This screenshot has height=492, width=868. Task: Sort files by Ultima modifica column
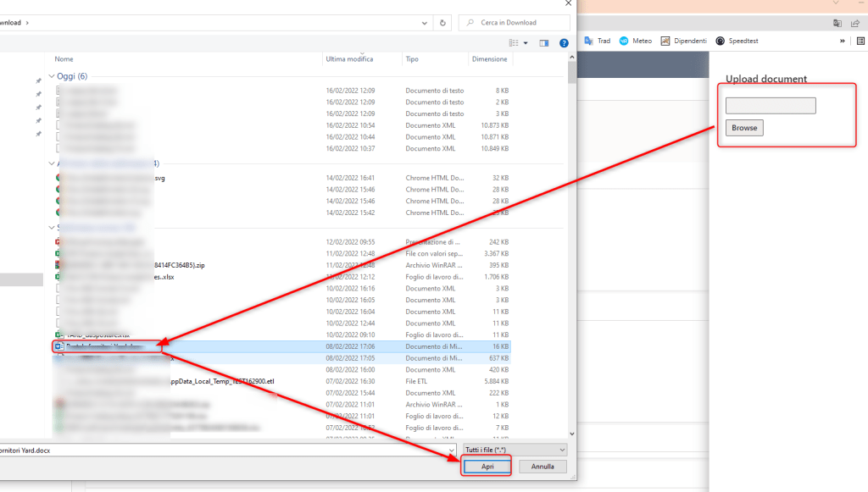tap(349, 59)
